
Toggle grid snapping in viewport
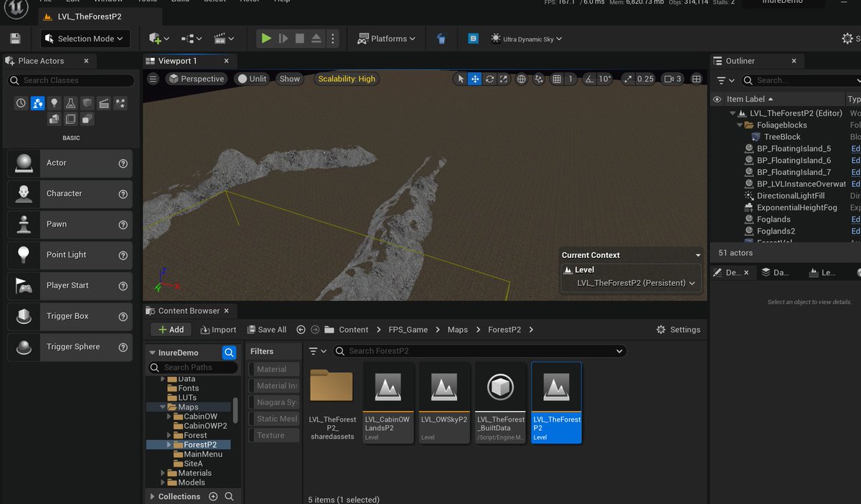pos(556,79)
